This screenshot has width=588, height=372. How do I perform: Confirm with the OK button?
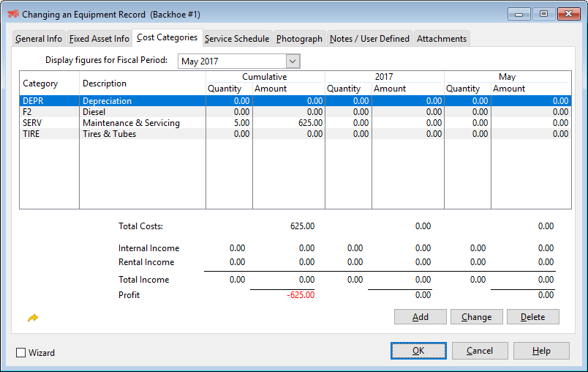click(x=418, y=351)
